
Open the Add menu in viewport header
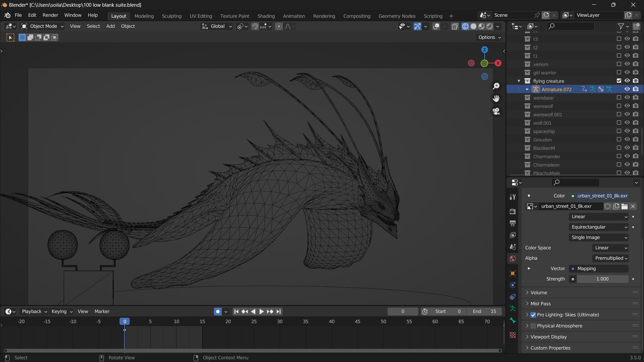pyautogui.click(x=110, y=26)
